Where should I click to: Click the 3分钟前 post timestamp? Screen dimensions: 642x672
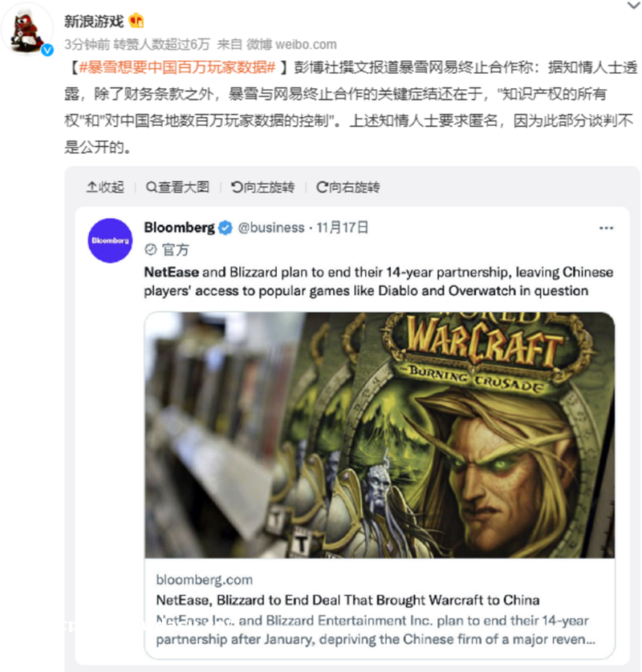(87, 44)
